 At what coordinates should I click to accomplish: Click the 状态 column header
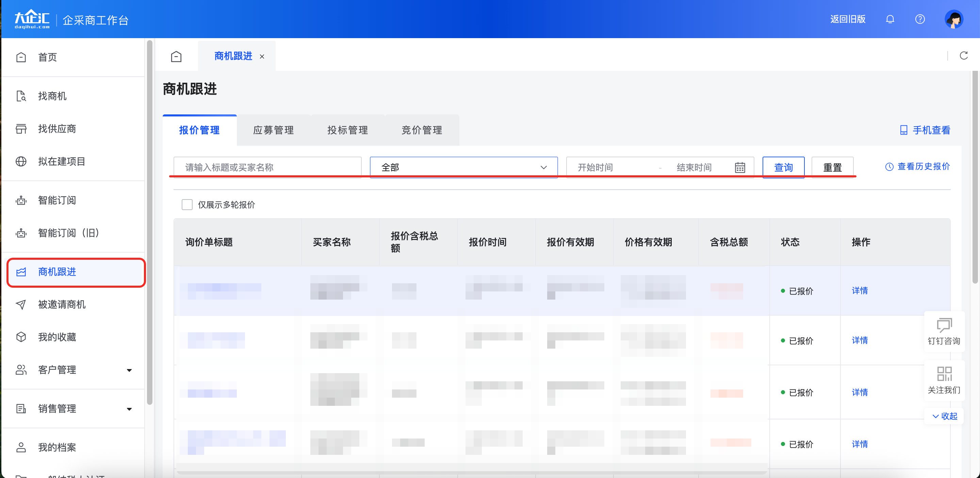(x=805, y=242)
